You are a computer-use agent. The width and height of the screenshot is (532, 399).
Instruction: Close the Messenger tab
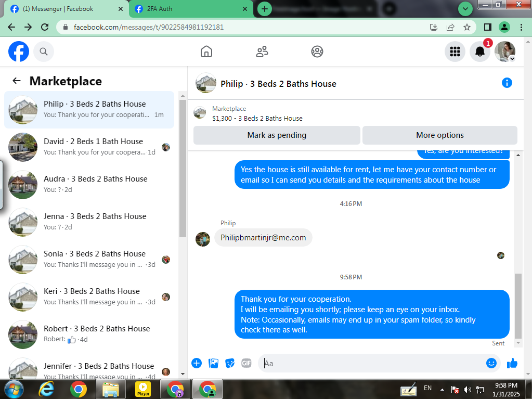pyautogui.click(x=121, y=9)
